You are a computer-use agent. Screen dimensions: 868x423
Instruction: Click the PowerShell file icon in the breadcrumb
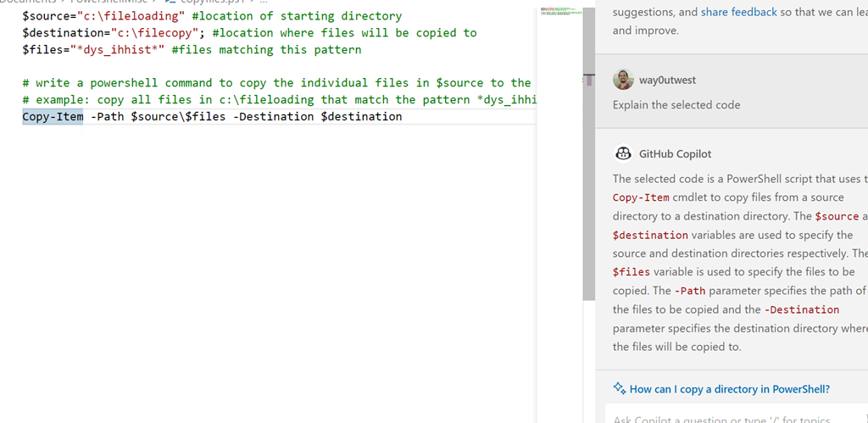pyautogui.click(x=170, y=2)
